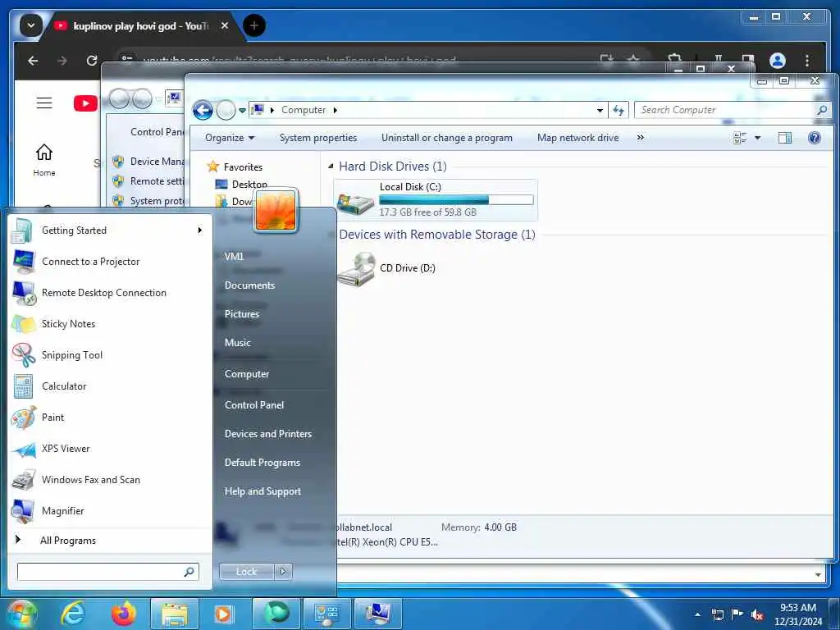Open Chrome three-dot menu

807,61
